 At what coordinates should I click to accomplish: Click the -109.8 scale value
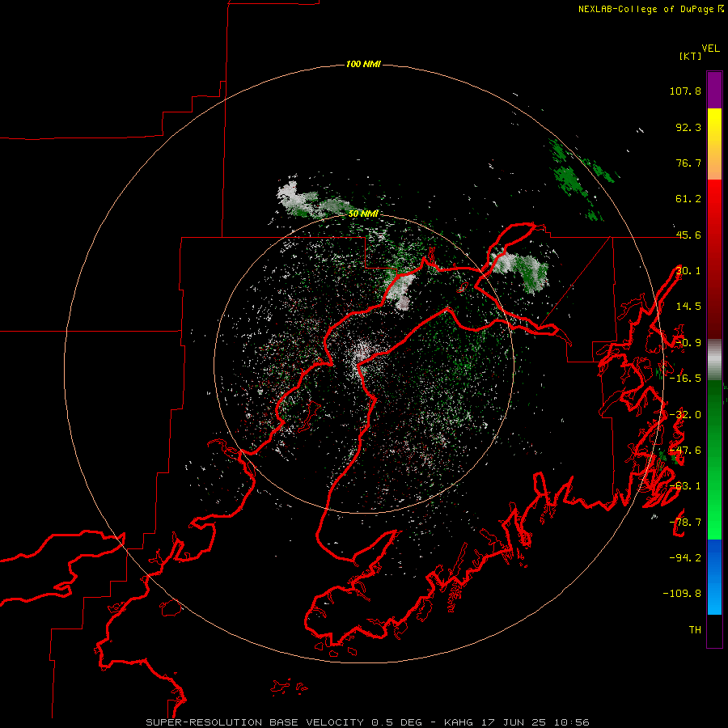pyautogui.click(x=682, y=594)
